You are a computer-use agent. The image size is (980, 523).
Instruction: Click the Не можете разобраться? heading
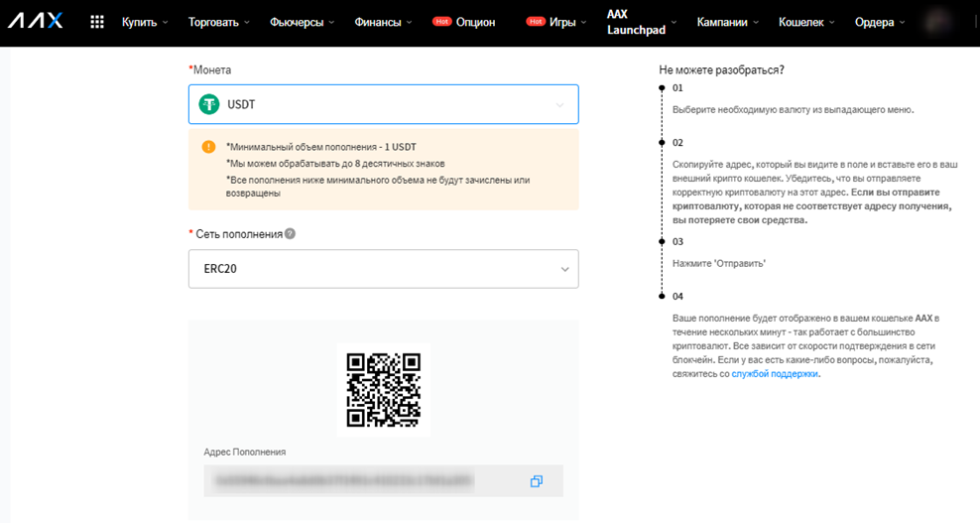point(721,70)
